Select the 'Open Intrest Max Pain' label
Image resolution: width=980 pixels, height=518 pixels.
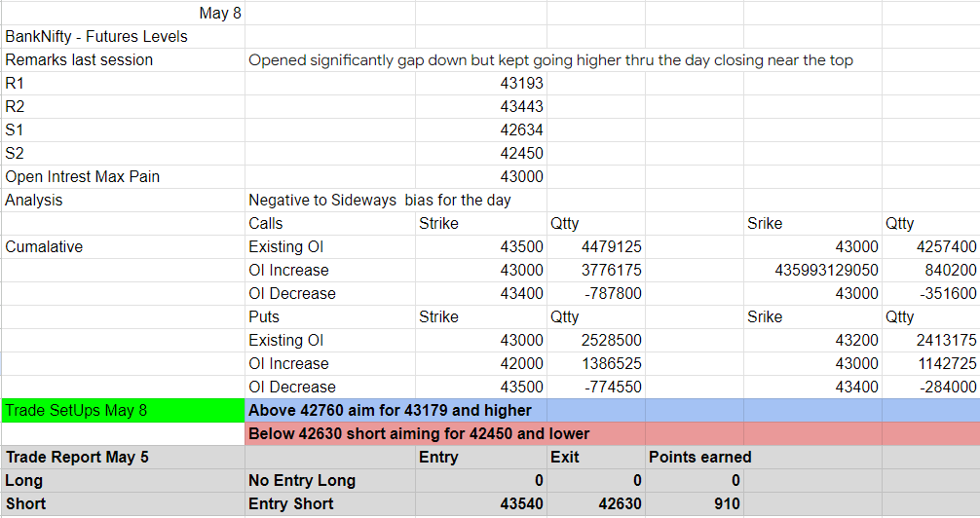click(123, 177)
